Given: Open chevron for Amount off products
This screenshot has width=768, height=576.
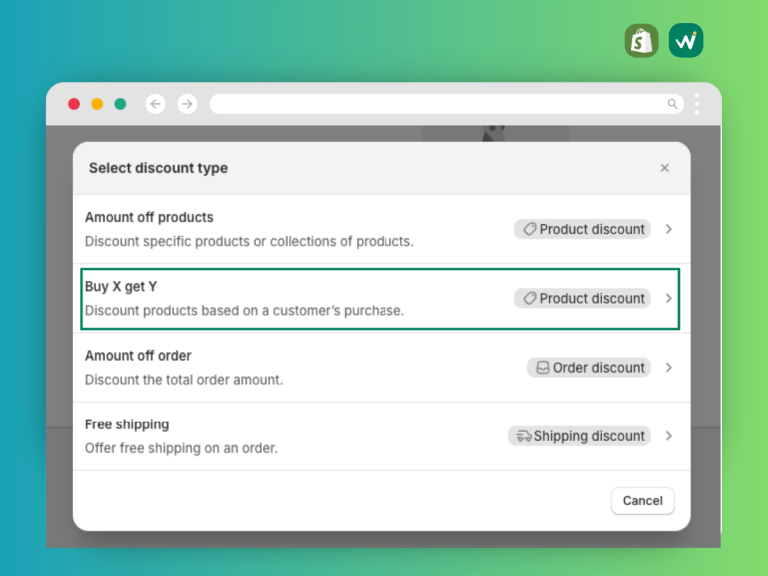Looking at the screenshot, I should [x=669, y=229].
